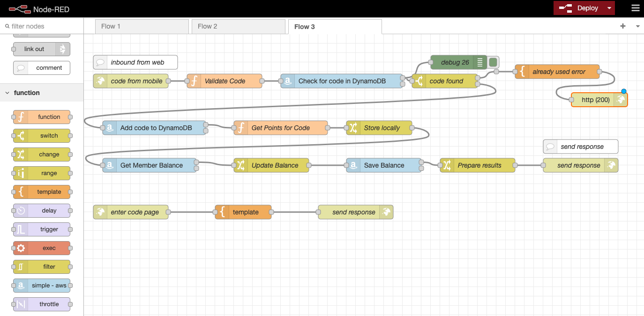Select the enter code page http node
644x316 pixels.
(x=131, y=212)
